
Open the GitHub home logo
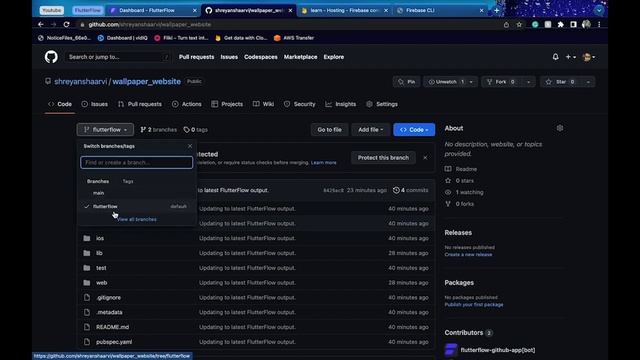click(x=51, y=57)
